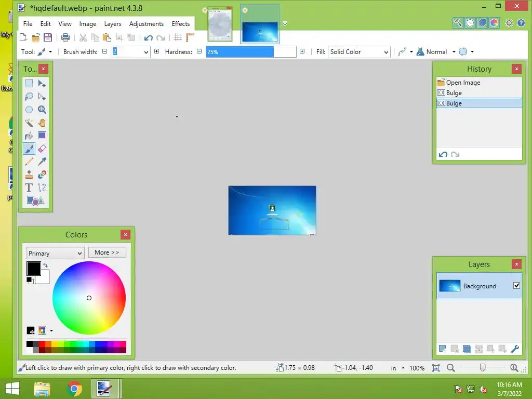Select the Paintbrush tool
The width and height of the screenshot is (532, 399).
click(x=29, y=149)
